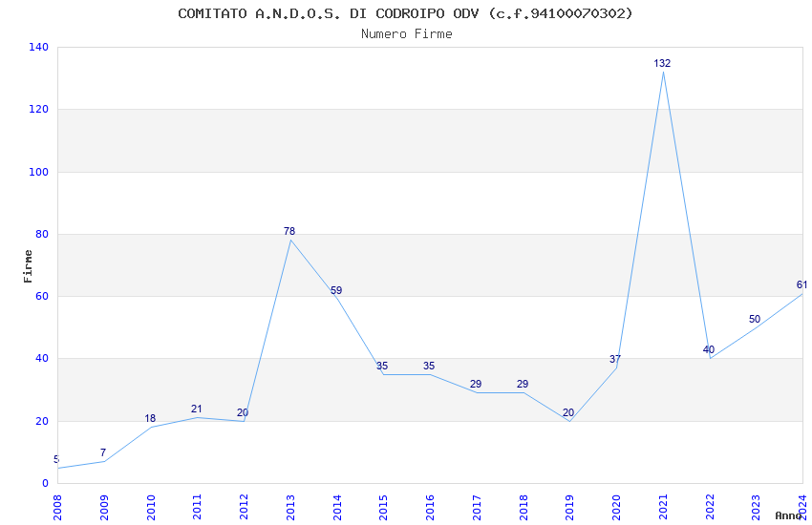Click the x-axis year 2010

pyautogui.click(x=150, y=507)
